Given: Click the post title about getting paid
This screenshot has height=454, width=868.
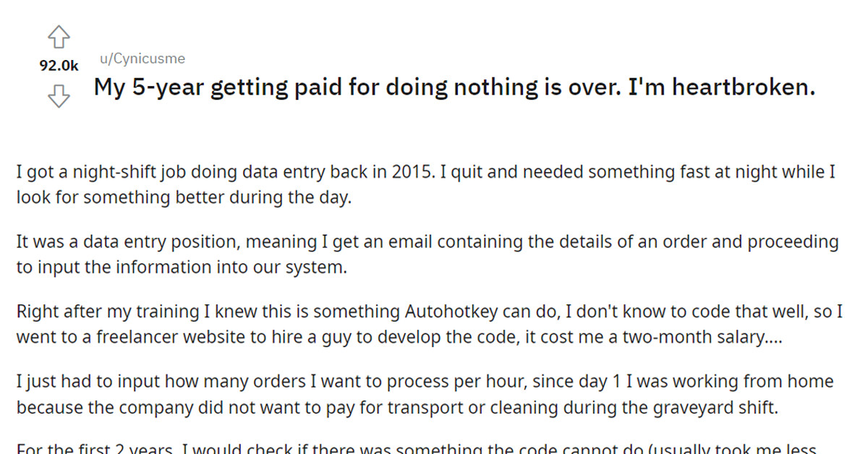Looking at the screenshot, I should pos(454,86).
